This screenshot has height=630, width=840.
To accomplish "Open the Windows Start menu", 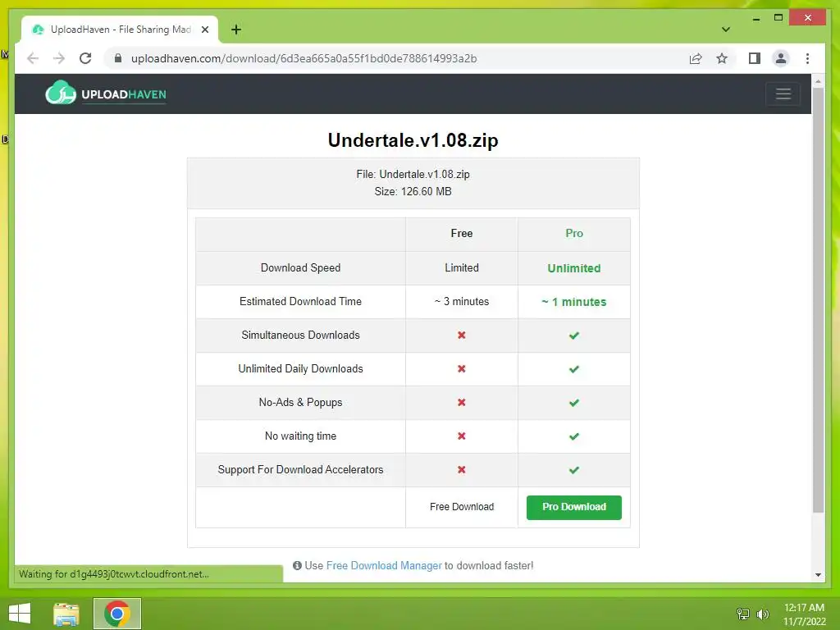I will (20, 614).
